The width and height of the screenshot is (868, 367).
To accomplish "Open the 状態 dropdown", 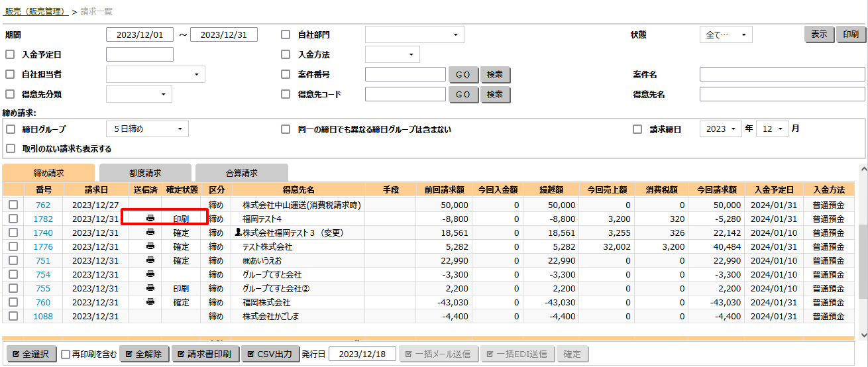I will 726,35.
